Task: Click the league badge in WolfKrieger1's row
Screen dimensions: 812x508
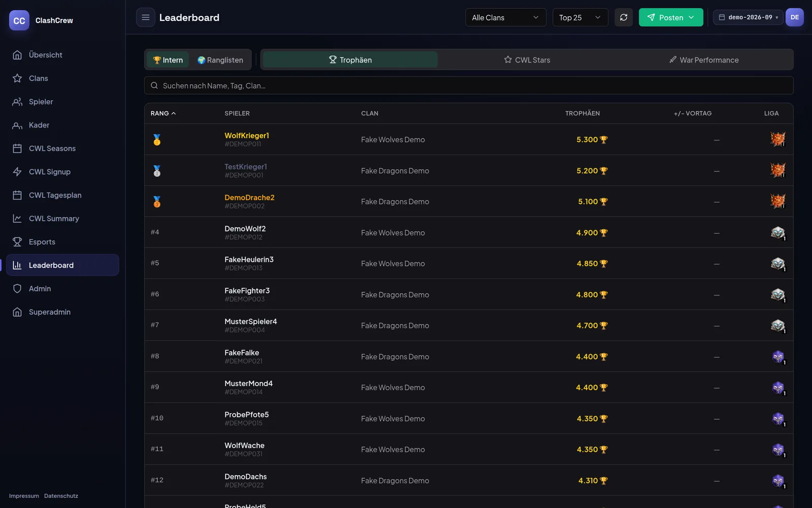Action: pyautogui.click(x=777, y=139)
